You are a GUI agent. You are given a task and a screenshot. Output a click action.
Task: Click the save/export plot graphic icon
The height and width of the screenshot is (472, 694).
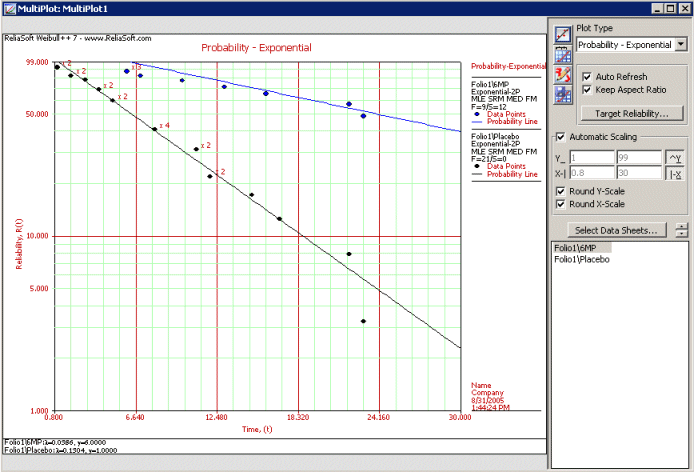563,95
